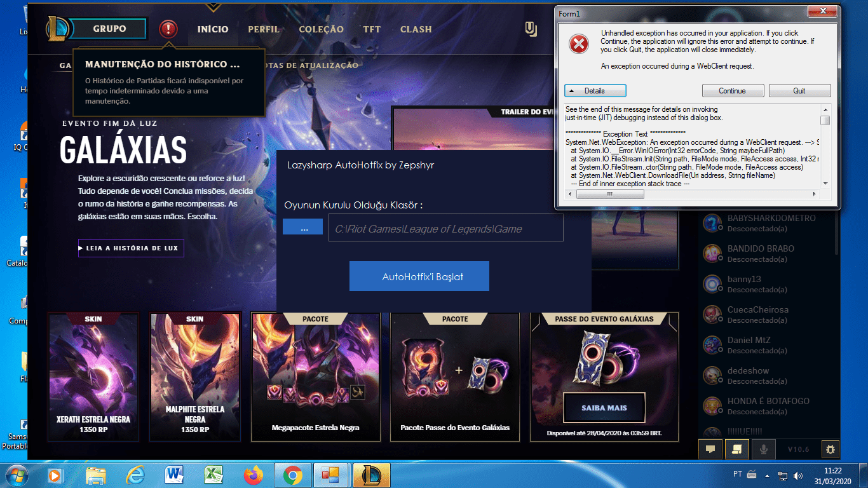Image resolution: width=868 pixels, height=488 pixels.
Task: Switch to the INÍCIO tab
Action: 213,29
